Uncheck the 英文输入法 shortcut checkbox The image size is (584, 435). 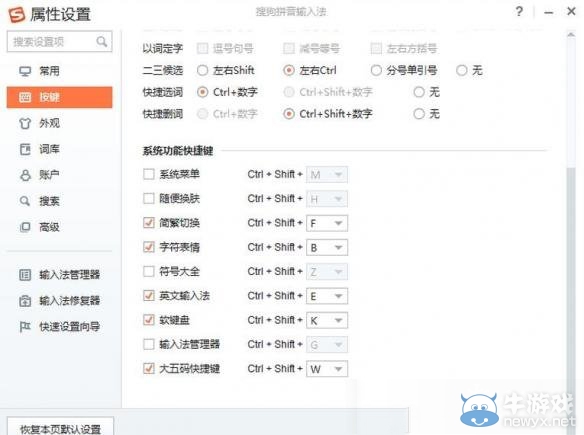click(149, 295)
